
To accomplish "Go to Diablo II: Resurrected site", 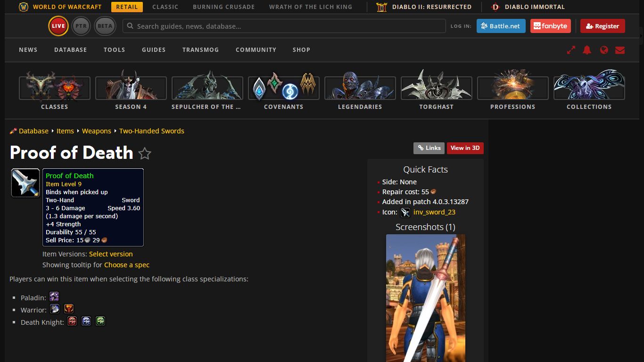I will coord(432,7).
